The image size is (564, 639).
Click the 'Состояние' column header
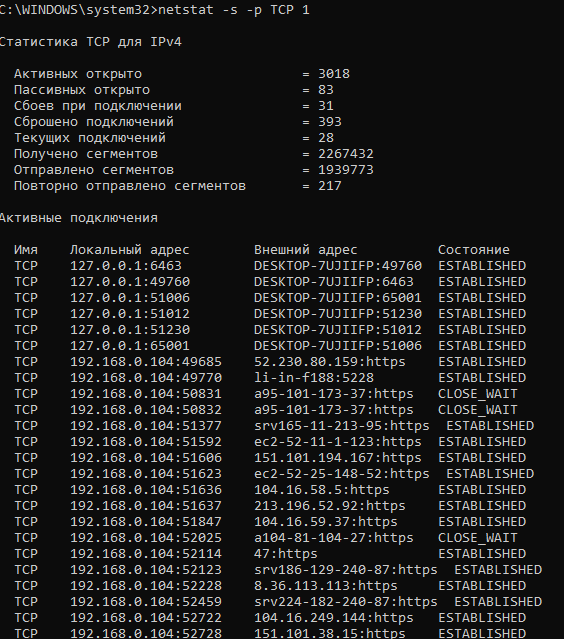click(x=474, y=250)
